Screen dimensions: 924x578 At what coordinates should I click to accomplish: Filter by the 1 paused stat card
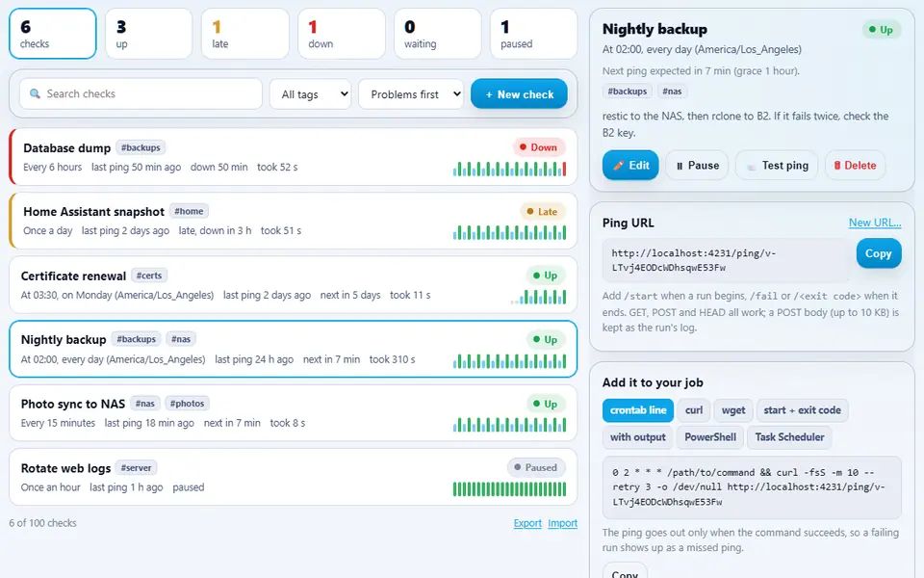pos(534,34)
